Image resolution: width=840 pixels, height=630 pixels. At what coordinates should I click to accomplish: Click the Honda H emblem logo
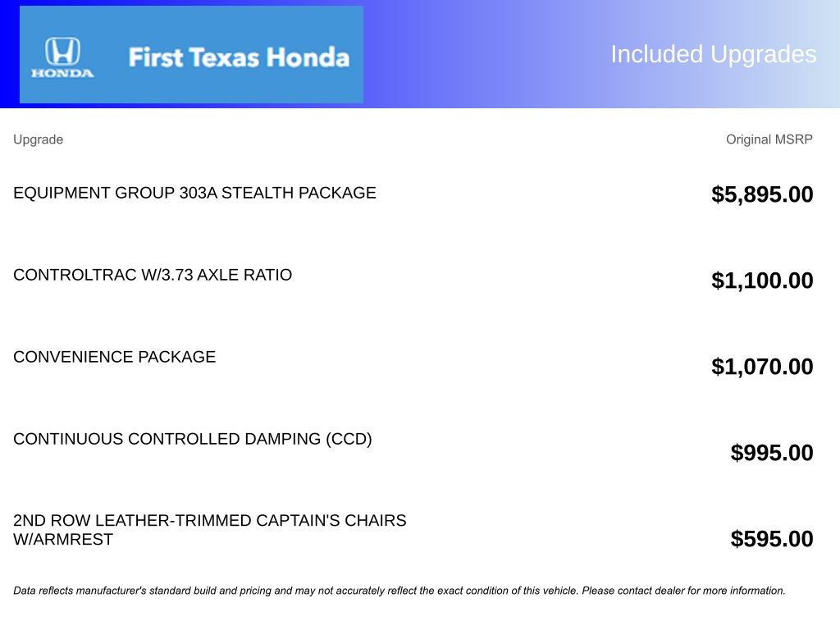pos(62,52)
